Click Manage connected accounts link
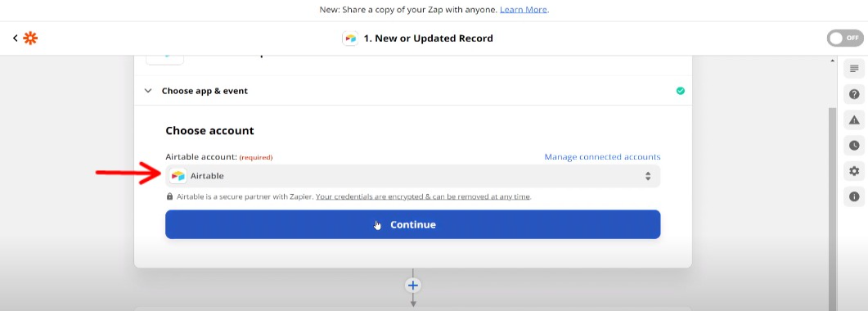Screen dimensions: 868x311 point(602,157)
